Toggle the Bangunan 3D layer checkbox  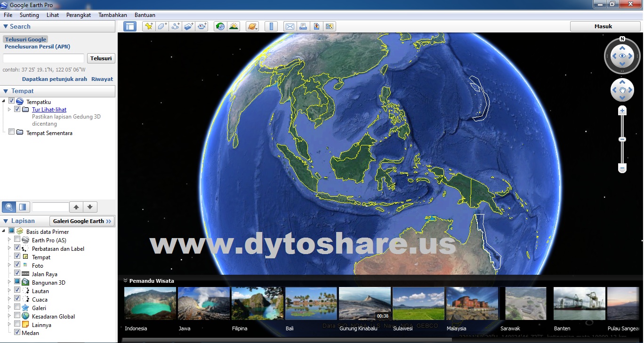coord(17,282)
